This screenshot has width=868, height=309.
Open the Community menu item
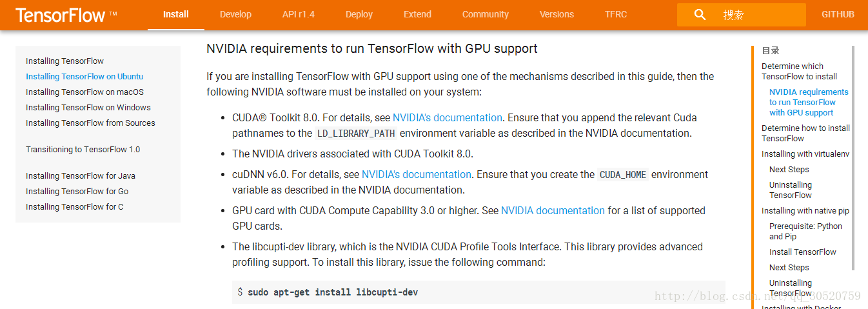(486, 14)
